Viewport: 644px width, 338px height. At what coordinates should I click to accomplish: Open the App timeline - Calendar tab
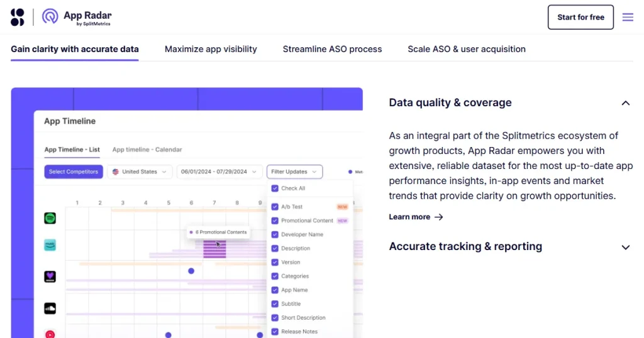147,150
